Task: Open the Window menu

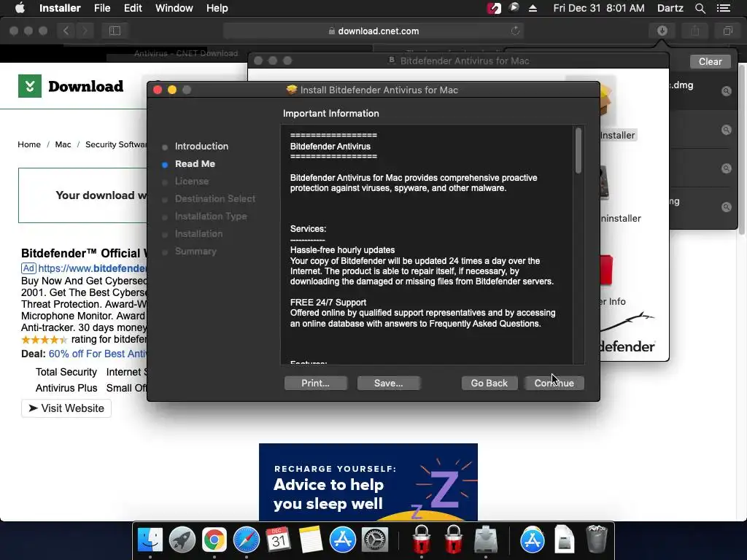Action: (x=174, y=8)
